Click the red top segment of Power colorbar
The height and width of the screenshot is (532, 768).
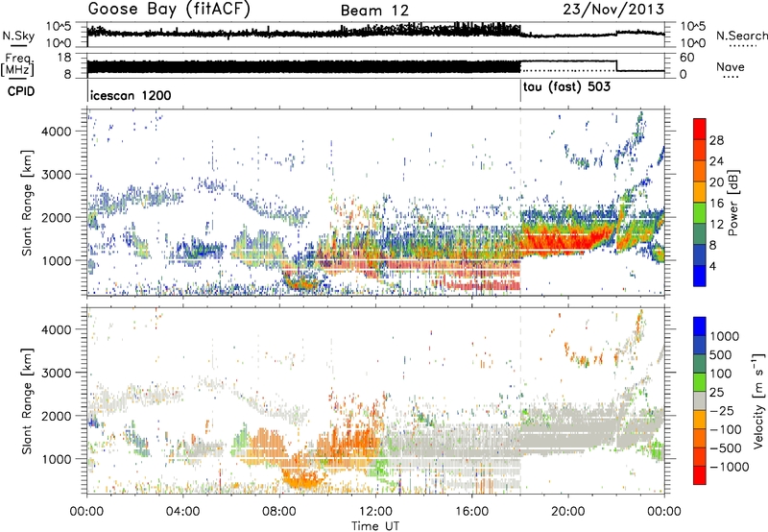(x=700, y=129)
